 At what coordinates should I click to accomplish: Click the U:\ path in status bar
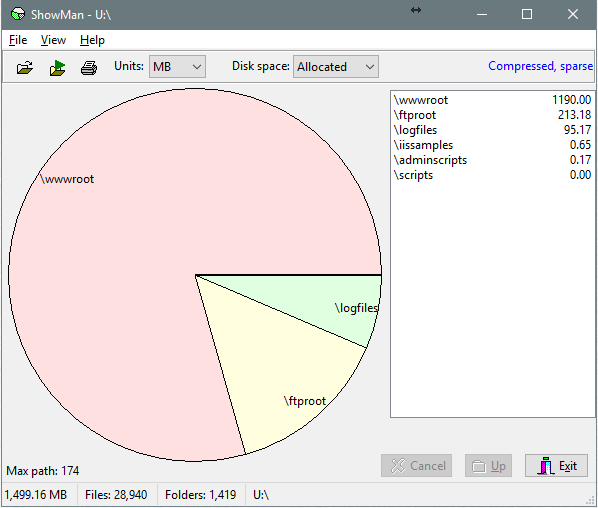[x=261, y=495]
